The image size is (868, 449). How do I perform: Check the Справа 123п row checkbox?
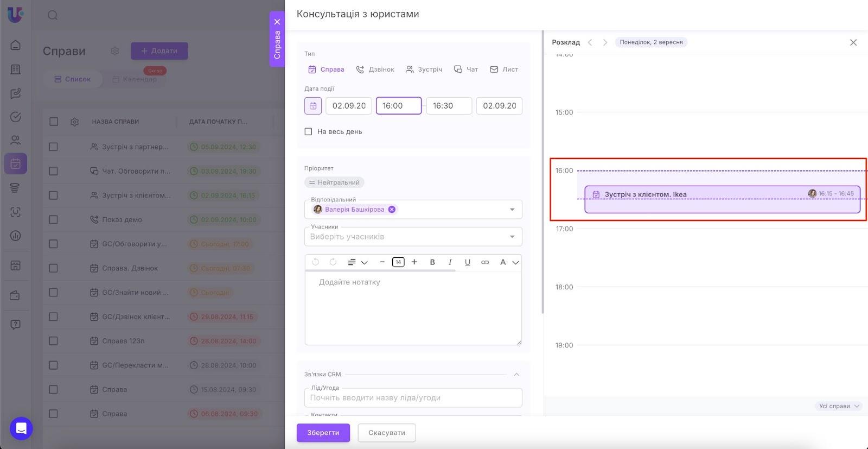click(x=53, y=341)
